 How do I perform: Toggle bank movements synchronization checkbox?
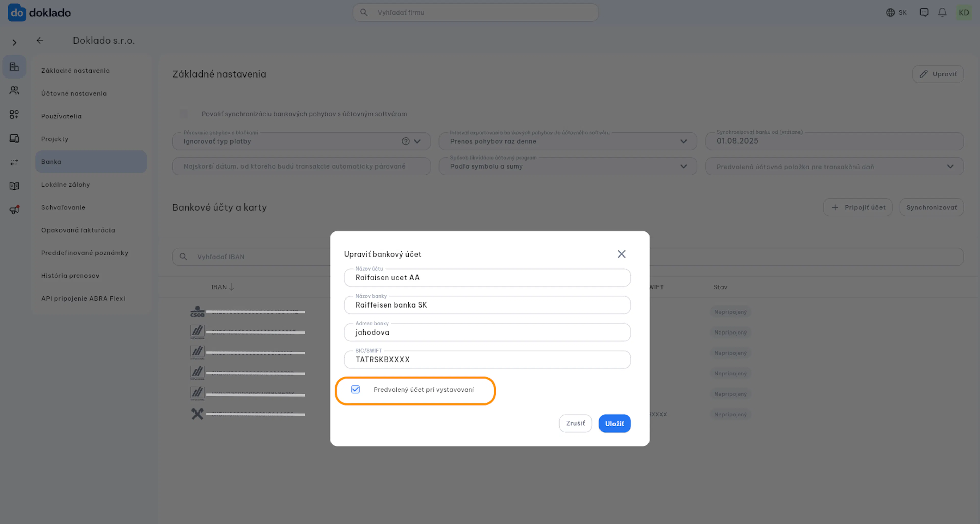(x=184, y=114)
